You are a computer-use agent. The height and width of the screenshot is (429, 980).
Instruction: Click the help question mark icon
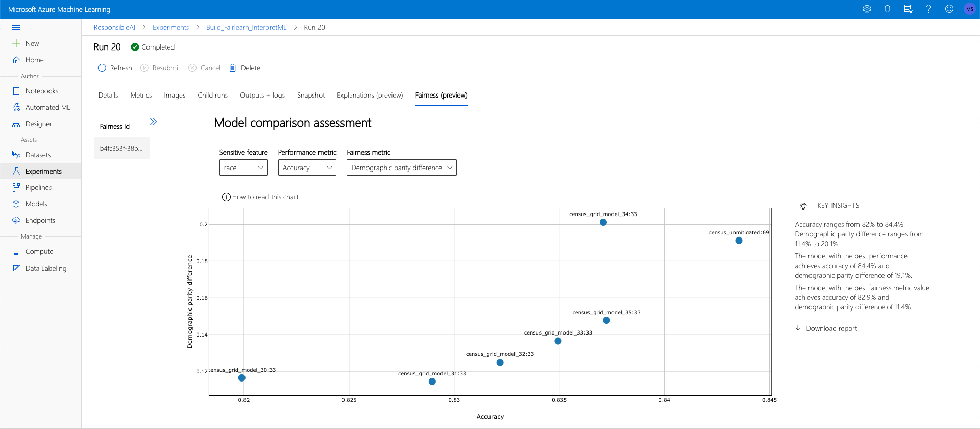[x=928, y=9]
